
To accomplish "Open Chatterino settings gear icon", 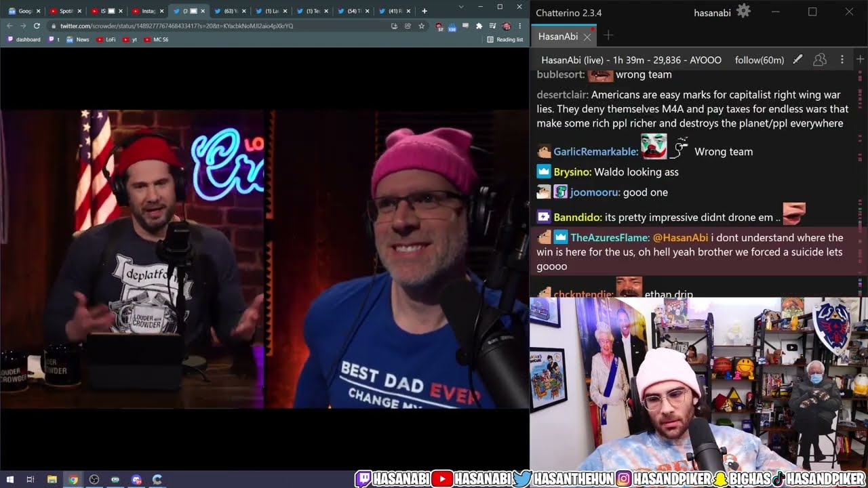I will pyautogui.click(x=744, y=12).
